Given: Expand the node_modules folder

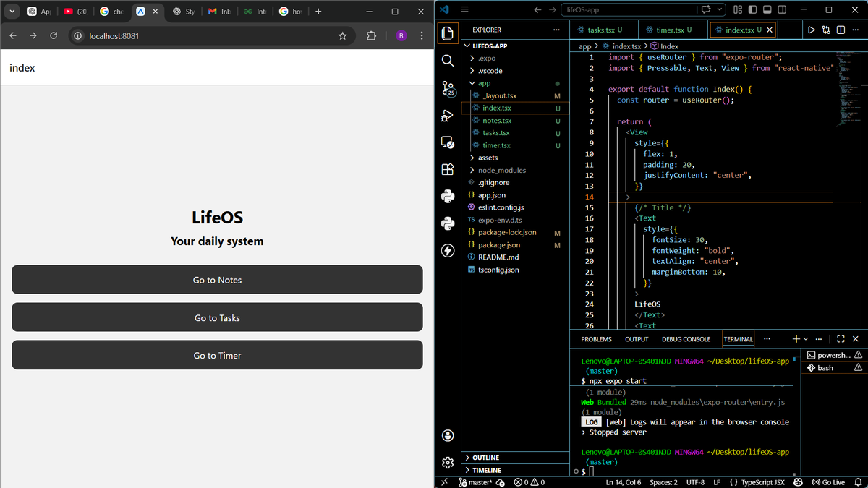Looking at the screenshot, I should pos(501,170).
